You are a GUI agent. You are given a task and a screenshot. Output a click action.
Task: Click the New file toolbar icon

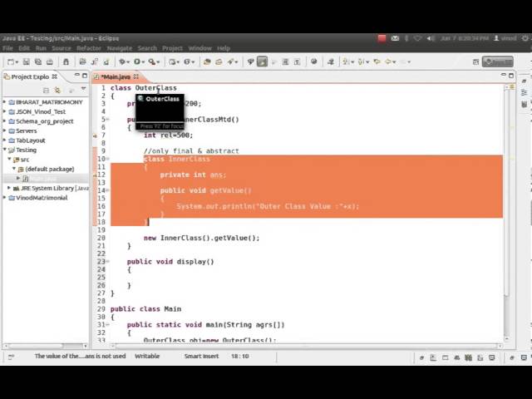[x=11, y=62]
